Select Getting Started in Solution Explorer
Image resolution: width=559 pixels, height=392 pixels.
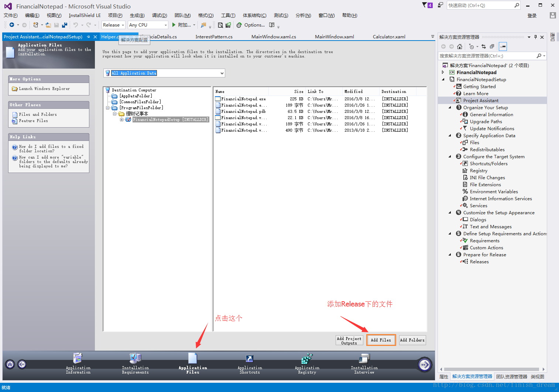[479, 86]
